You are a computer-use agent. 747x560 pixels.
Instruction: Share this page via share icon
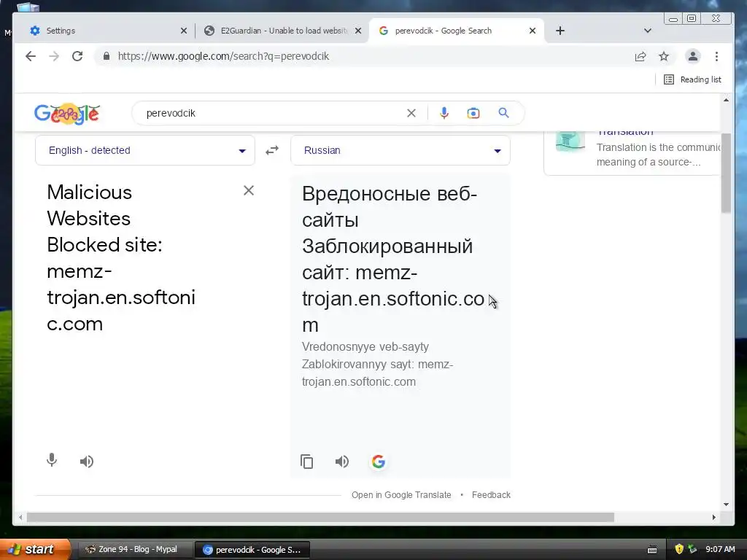(640, 56)
